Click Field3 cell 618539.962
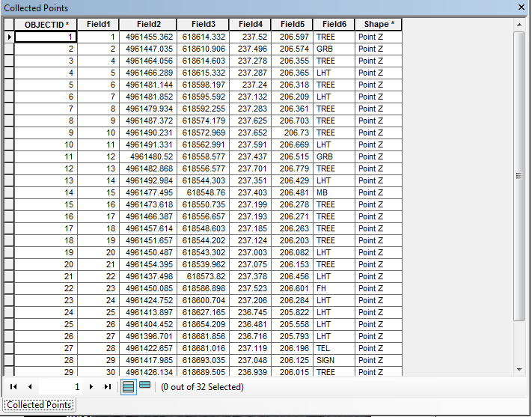The width and height of the screenshot is (532, 417). coord(203,264)
